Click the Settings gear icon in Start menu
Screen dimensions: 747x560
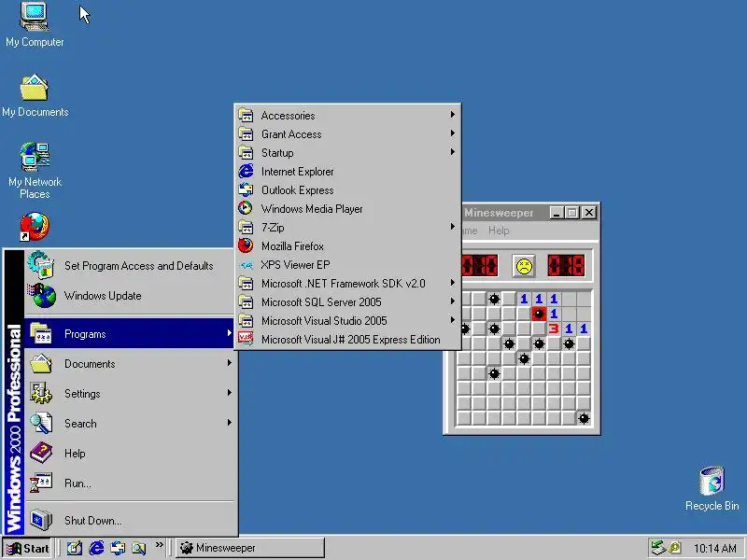(x=41, y=393)
